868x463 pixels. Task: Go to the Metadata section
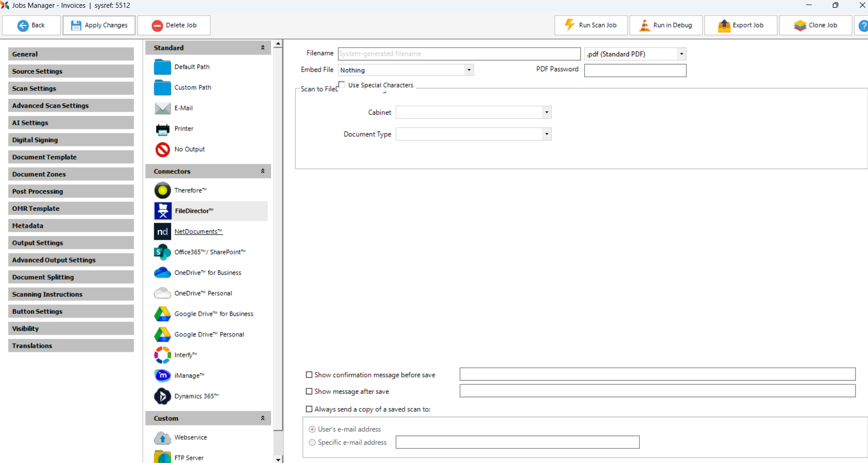pyautogui.click(x=71, y=226)
